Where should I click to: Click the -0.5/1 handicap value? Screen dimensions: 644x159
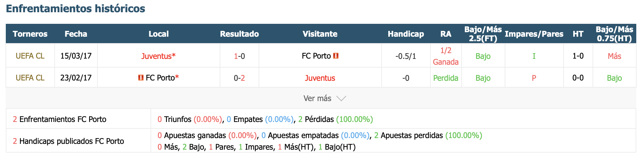(x=406, y=56)
